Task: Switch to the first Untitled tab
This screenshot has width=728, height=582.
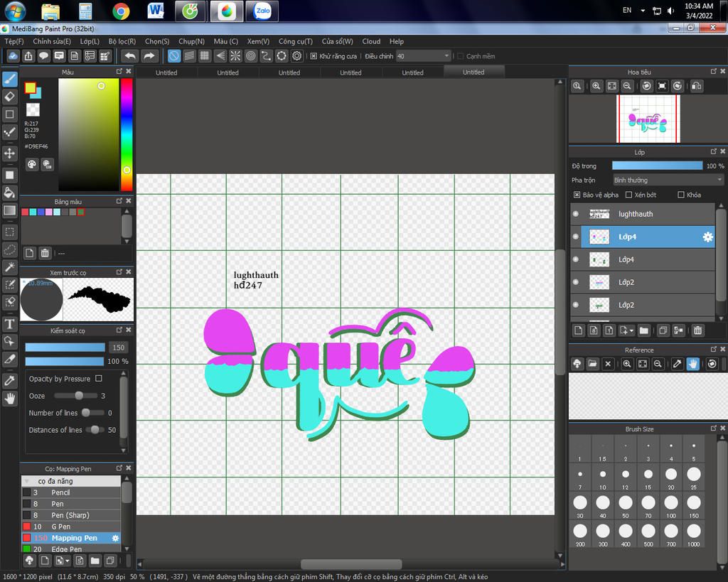Action: [166, 72]
